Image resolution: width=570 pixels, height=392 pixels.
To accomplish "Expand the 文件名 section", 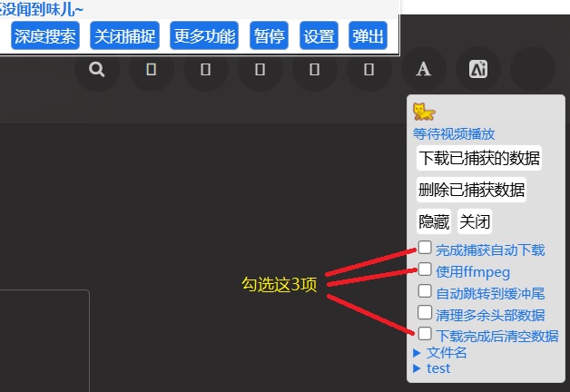I will [x=440, y=352].
